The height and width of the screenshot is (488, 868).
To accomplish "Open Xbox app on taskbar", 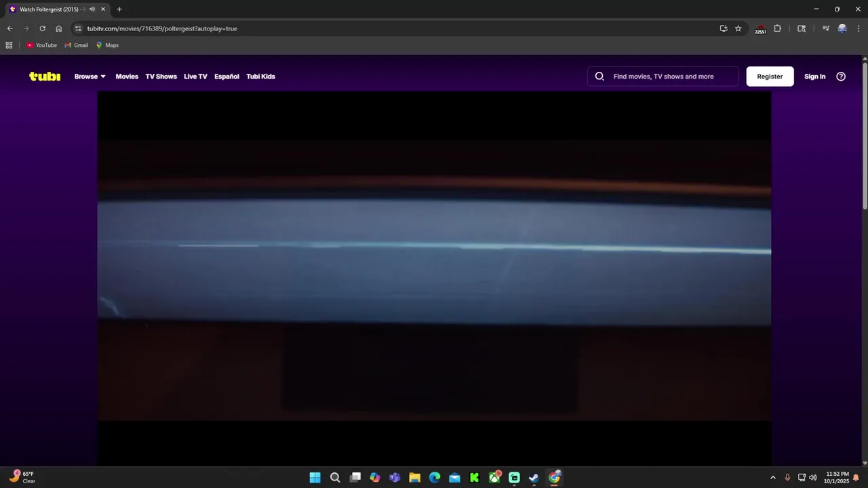I will tap(494, 478).
